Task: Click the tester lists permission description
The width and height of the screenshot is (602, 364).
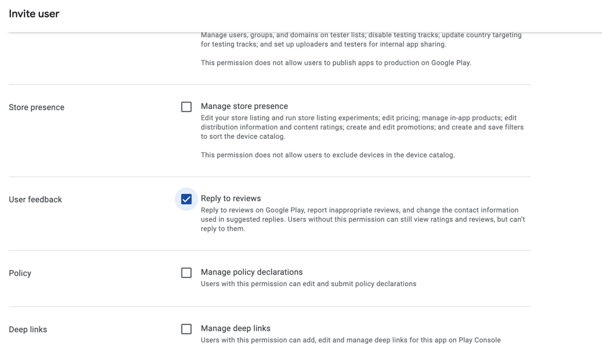Action: 361,39
